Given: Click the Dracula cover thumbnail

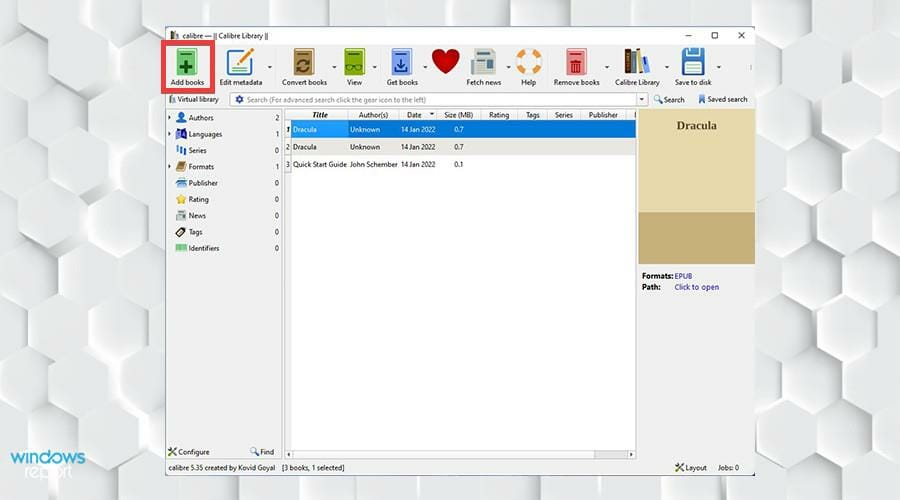Looking at the screenshot, I should [696, 187].
